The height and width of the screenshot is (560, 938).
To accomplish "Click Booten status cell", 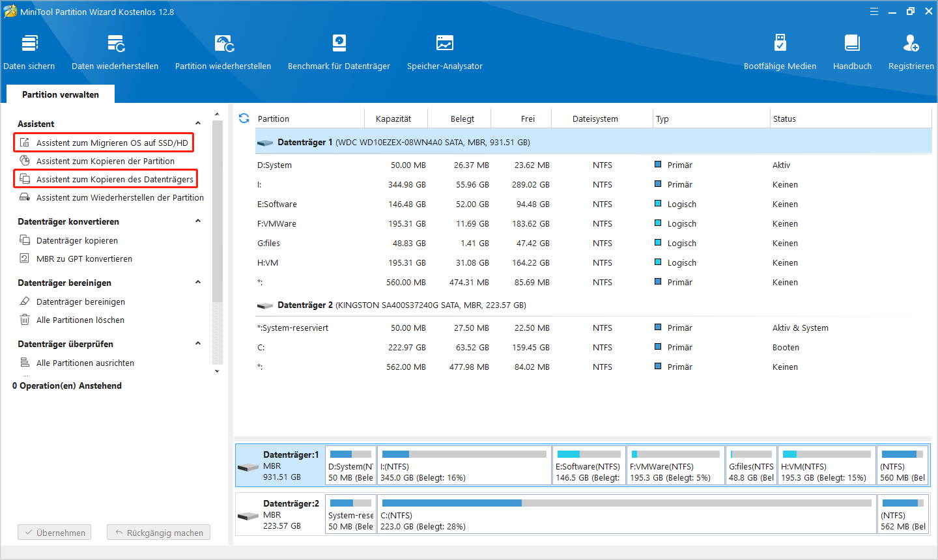I will [786, 348].
